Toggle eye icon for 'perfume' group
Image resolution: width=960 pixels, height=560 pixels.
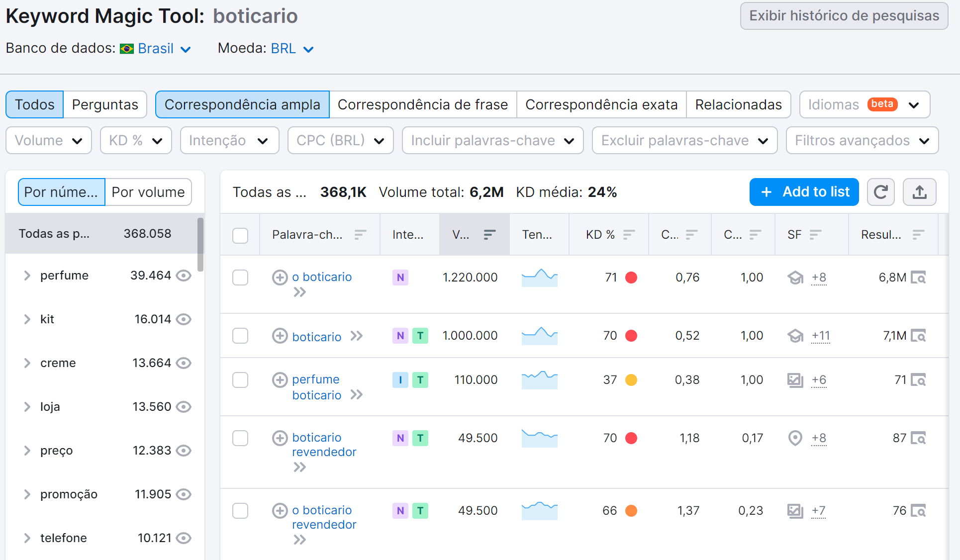(184, 276)
